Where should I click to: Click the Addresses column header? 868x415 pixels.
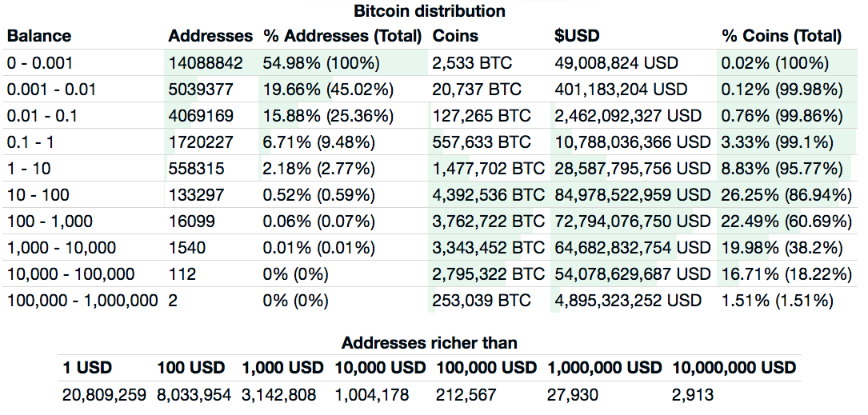pyautogui.click(x=210, y=36)
